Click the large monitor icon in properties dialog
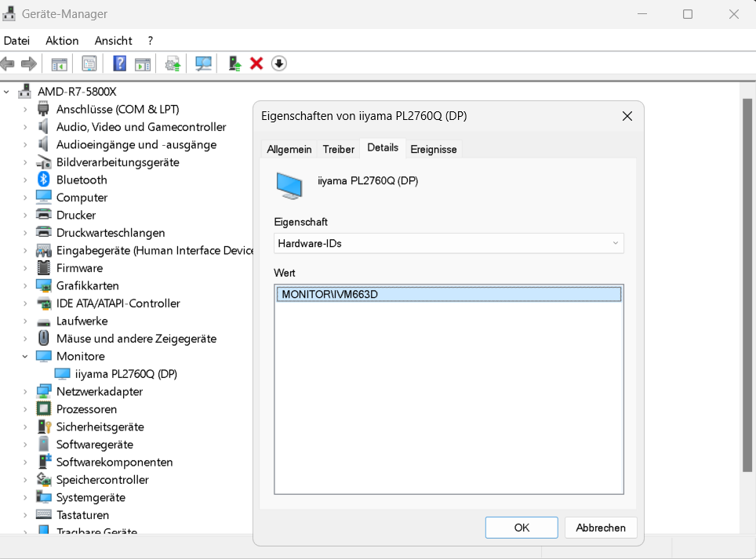The height and width of the screenshot is (559, 756). tap(289, 186)
